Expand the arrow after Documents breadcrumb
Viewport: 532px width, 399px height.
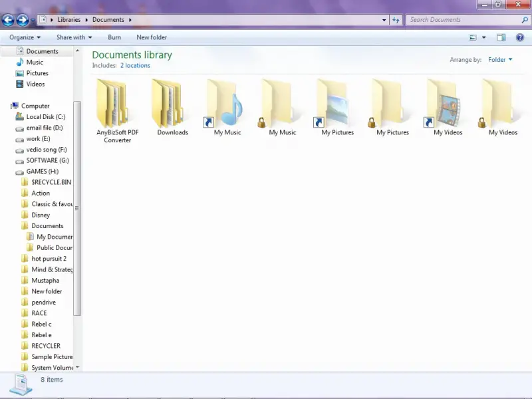[x=130, y=20]
